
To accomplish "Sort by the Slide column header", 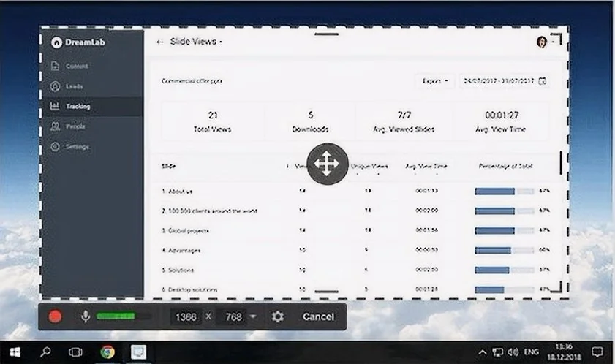I will click(x=169, y=167).
